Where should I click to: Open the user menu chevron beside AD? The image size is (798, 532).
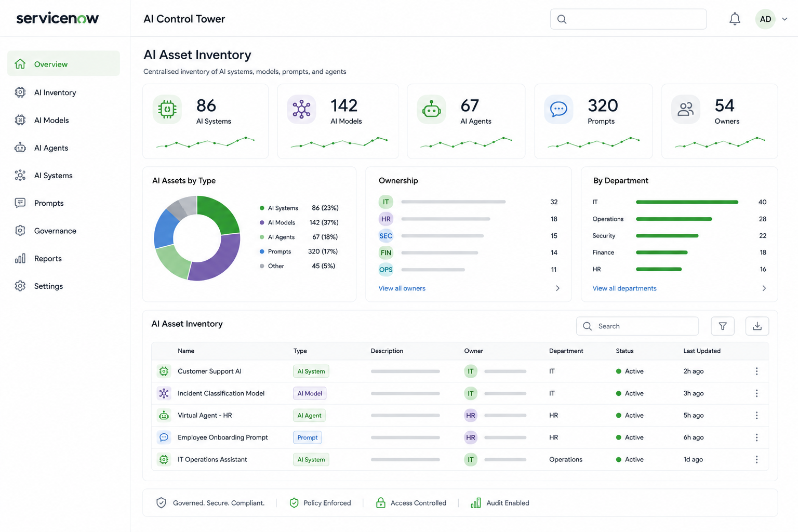pyautogui.click(x=784, y=19)
